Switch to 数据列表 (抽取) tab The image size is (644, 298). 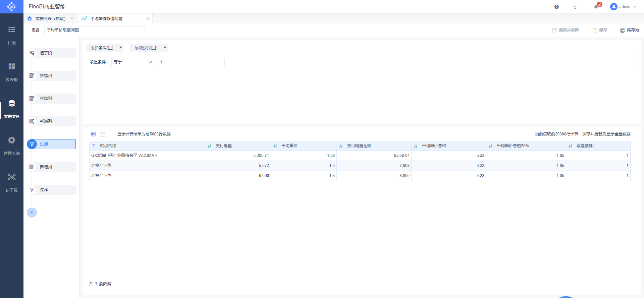(x=51, y=19)
